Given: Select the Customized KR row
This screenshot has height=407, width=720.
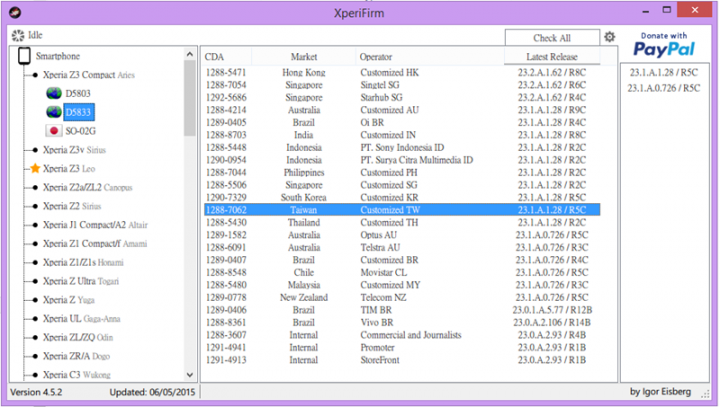Looking at the screenshot, I should click(402, 198).
